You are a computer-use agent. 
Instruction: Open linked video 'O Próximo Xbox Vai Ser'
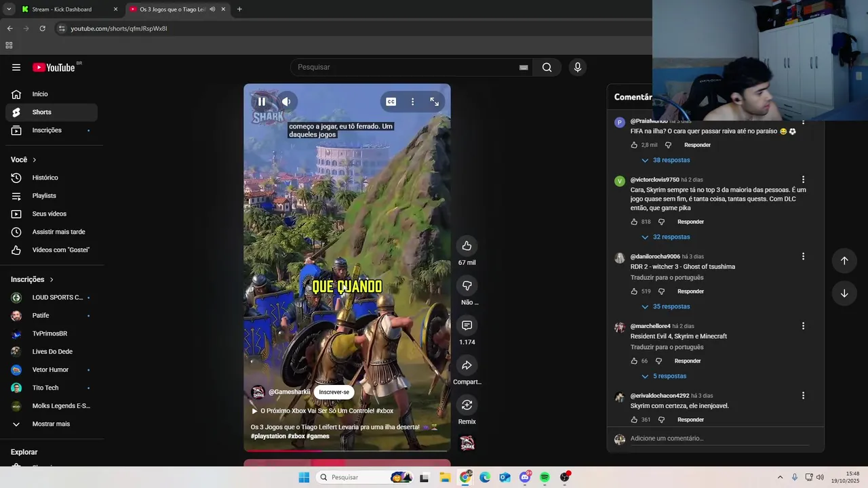tap(322, 411)
